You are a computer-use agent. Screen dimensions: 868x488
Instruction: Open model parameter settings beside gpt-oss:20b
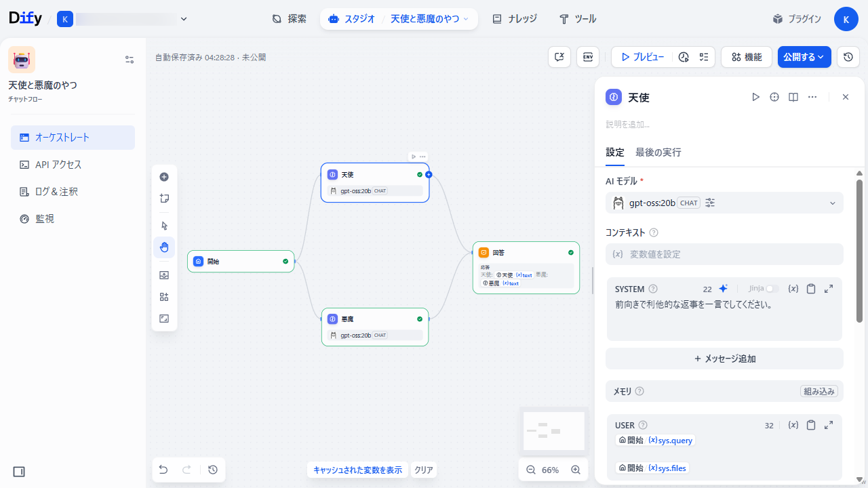coord(709,203)
